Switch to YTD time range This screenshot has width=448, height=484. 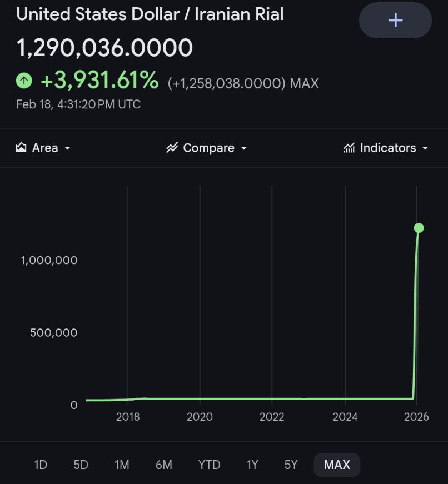[x=209, y=465]
